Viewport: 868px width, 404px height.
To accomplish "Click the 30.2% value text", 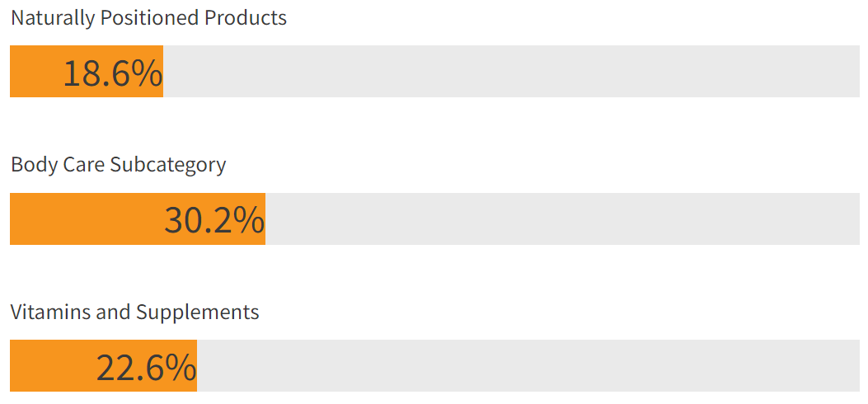I will click(x=214, y=221).
